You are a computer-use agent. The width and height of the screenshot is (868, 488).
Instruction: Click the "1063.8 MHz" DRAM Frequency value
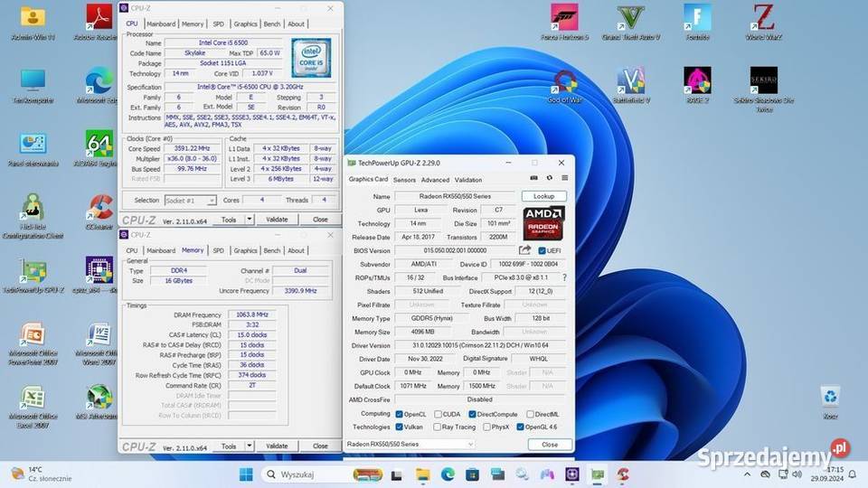[252, 314]
